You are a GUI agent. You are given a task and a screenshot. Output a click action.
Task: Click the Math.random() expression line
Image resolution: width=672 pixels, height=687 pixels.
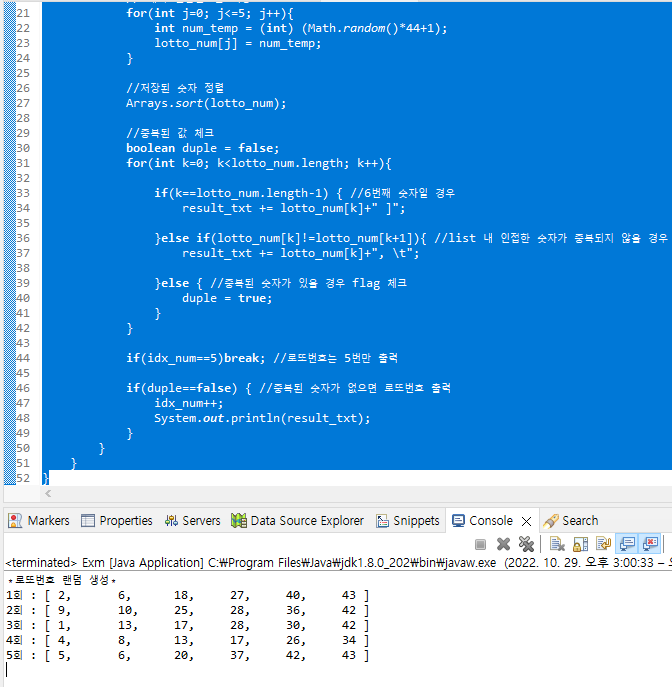[301, 28]
